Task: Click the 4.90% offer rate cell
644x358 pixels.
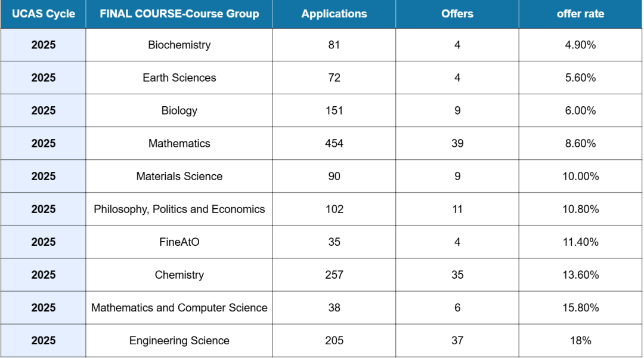Action: point(580,45)
